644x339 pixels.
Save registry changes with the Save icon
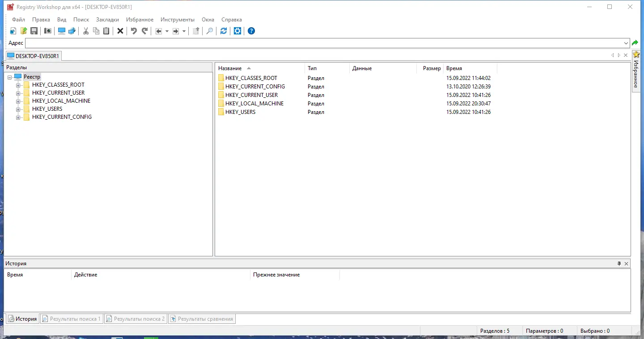point(34,31)
